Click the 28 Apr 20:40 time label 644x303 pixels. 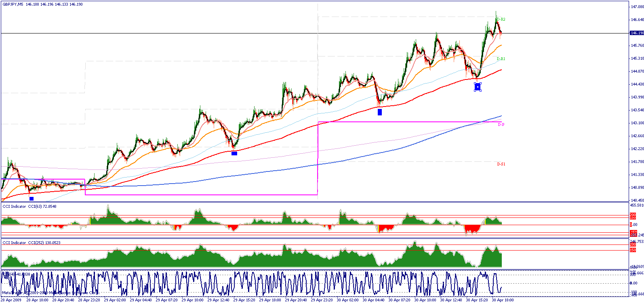point(63,300)
